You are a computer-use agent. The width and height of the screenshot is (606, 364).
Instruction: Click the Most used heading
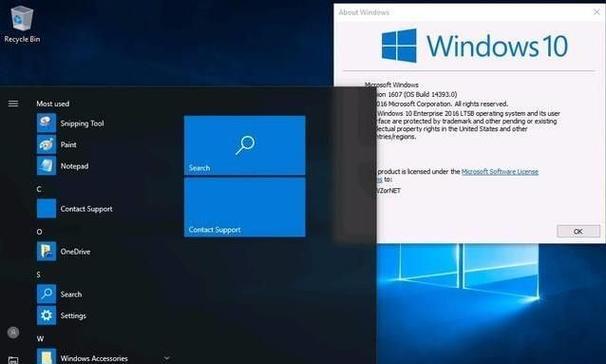click(x=53, y=104)
